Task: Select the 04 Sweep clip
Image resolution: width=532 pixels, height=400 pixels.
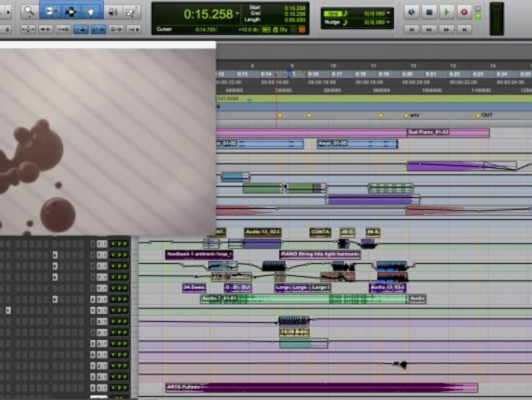Action: (194, 288)
